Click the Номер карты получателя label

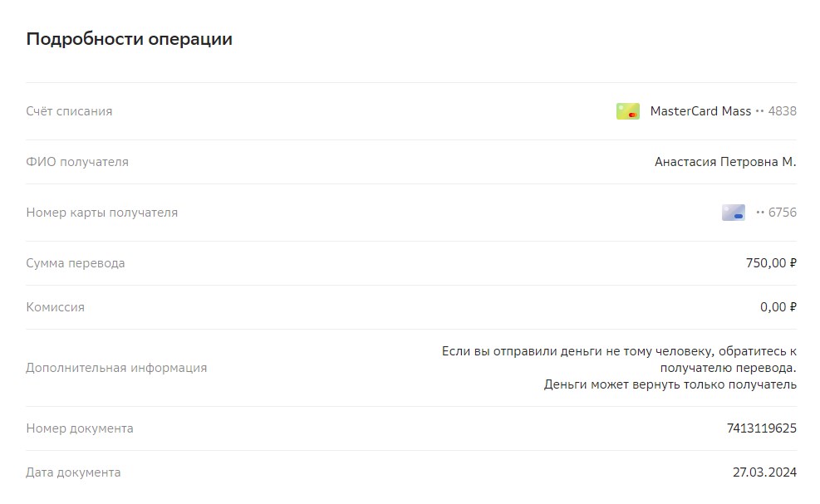102,213
